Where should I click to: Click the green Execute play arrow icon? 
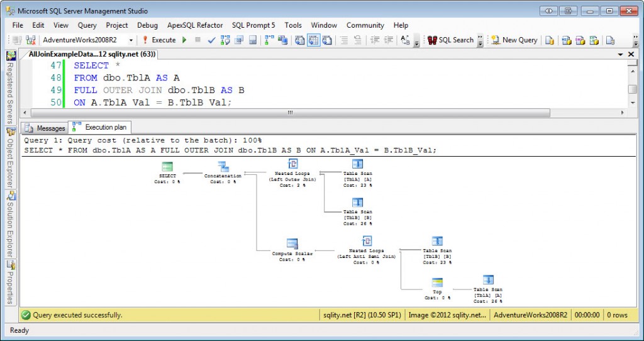tap(184, 40)
